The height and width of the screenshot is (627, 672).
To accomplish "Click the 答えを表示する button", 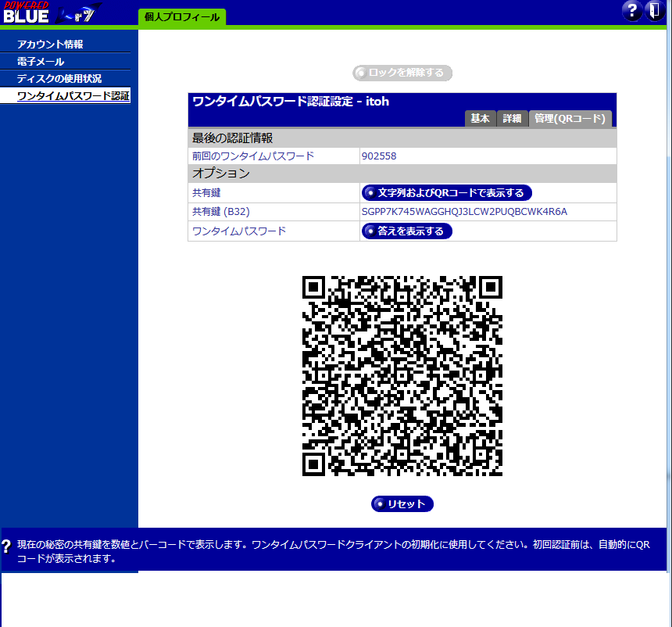I will tap(406, 231).
